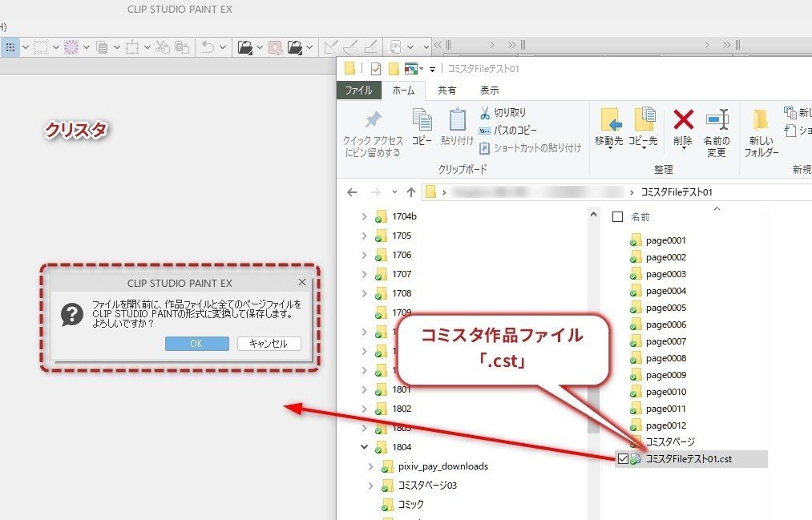Expand the 1705 folder in tree

click(364, 236)
